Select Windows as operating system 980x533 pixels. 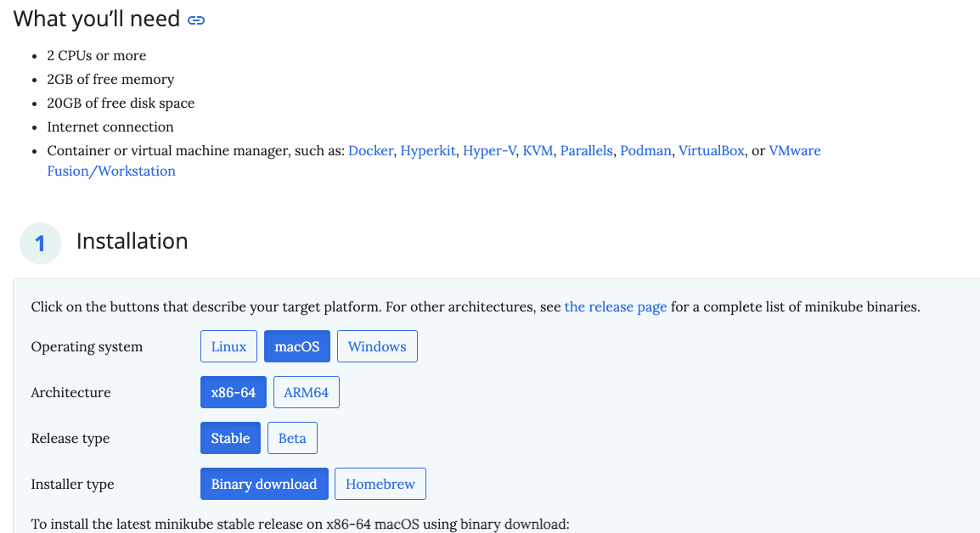[x=378, y=346]
